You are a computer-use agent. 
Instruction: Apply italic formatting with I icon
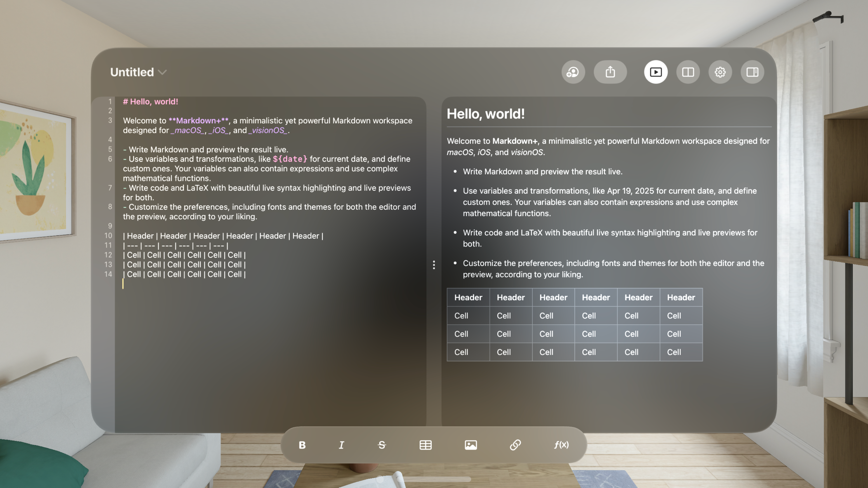[341, 445]
